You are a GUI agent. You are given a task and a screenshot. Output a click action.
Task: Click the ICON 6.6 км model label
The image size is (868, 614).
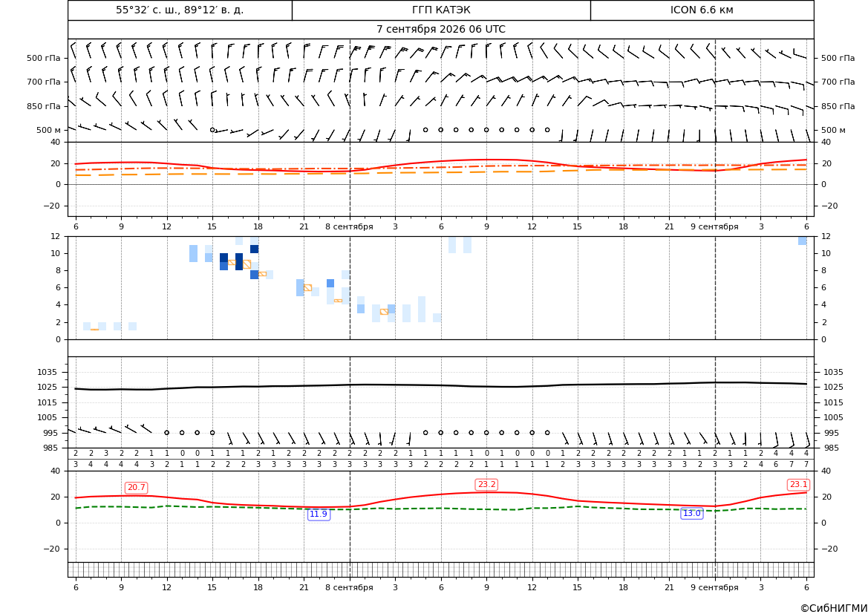tap(702, 10)
